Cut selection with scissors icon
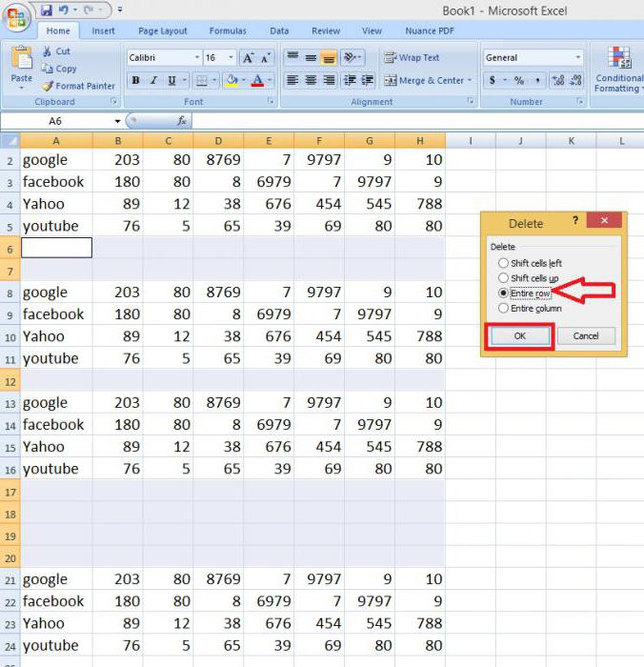644x667 pixels. point(48,51)
